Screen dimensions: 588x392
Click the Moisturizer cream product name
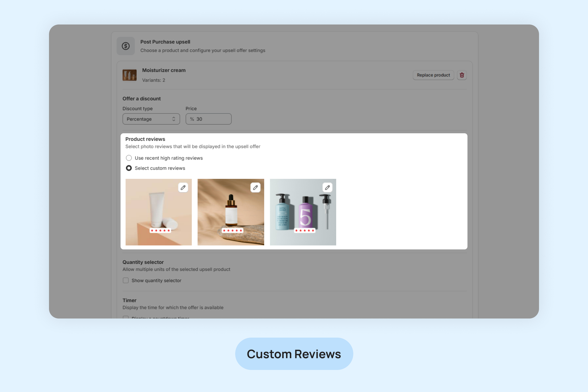point(164,70)
